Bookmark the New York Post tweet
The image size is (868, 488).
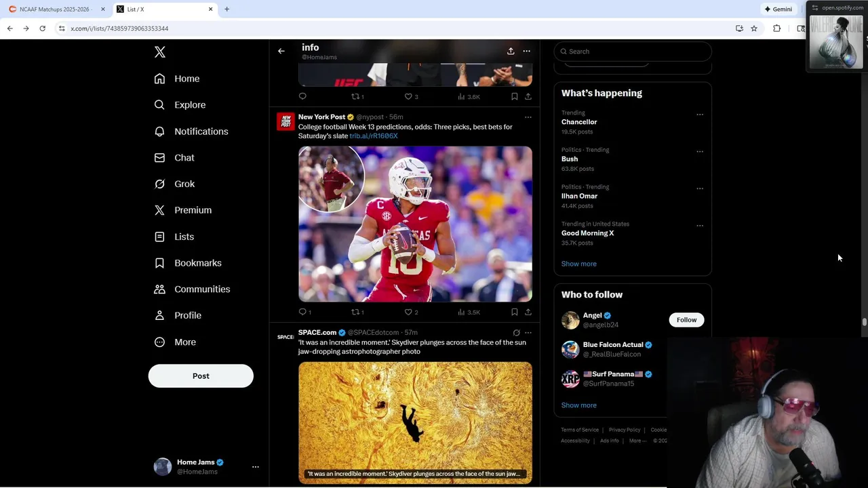tap(515, 312)
